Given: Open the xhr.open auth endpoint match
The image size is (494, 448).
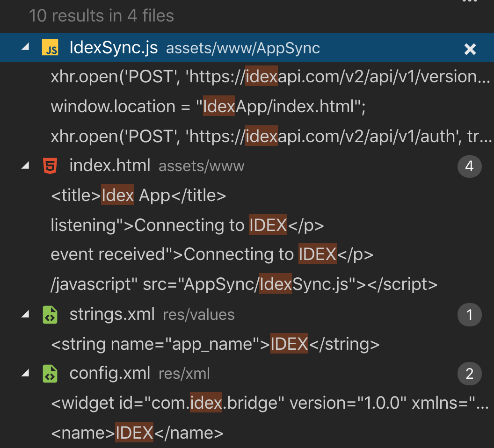Looking at the screenshot, I should [270, 136].
